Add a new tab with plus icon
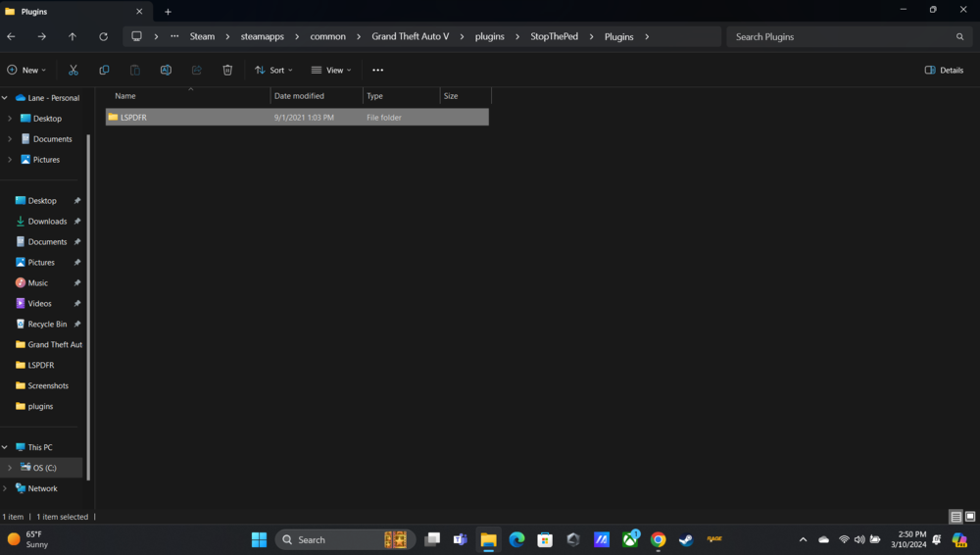The image size is (980, 555). [168, 11]
